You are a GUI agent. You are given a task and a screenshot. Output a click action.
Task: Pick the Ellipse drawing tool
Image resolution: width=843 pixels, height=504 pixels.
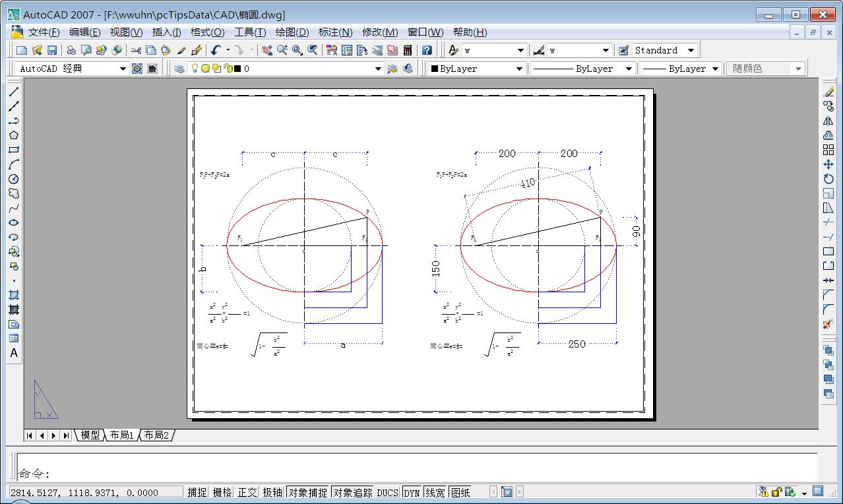tap(13, 222)
